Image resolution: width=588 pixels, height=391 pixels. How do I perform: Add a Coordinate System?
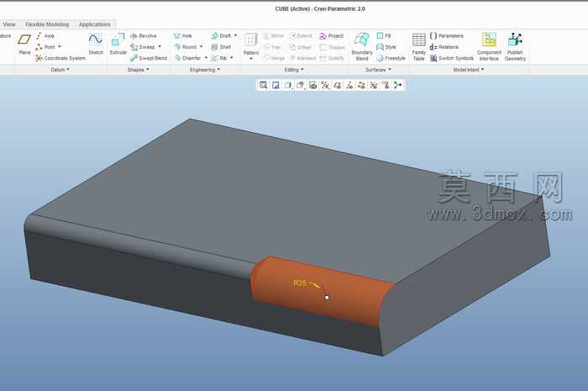[x=60, y=58]
